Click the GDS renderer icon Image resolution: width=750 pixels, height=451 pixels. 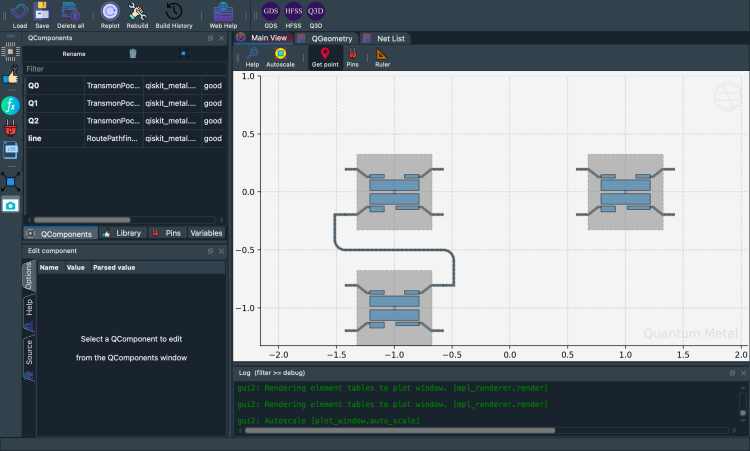point(271,15)
